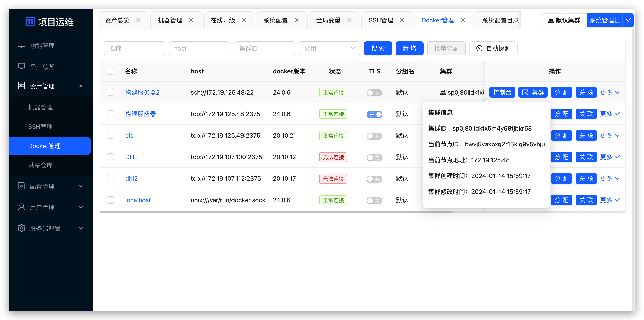Switch to the SSH管理 tab
The width and height of the screenshot is (644, 320).
(x=381, y=20)
